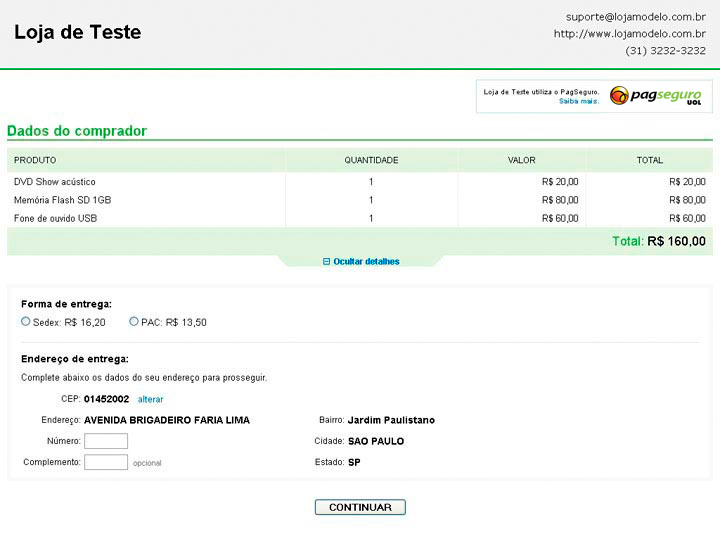This screenshot has width=720, height=534.
Task: Click the QUANTIDADE column header
Action: tap(371, 160)
